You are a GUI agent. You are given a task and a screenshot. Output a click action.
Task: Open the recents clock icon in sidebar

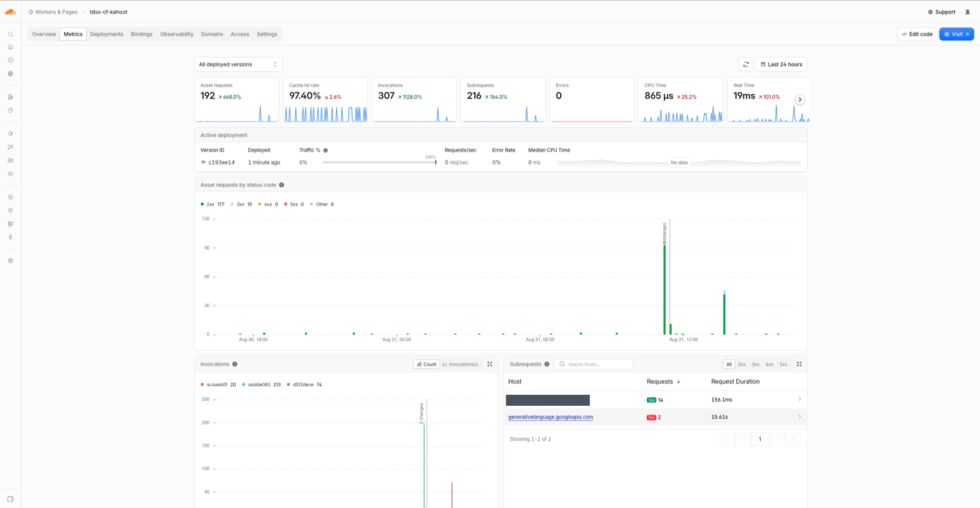10,61
